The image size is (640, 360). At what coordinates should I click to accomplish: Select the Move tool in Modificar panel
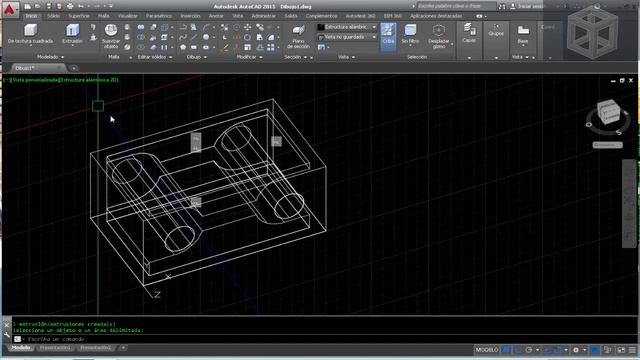tap(247, 27)
